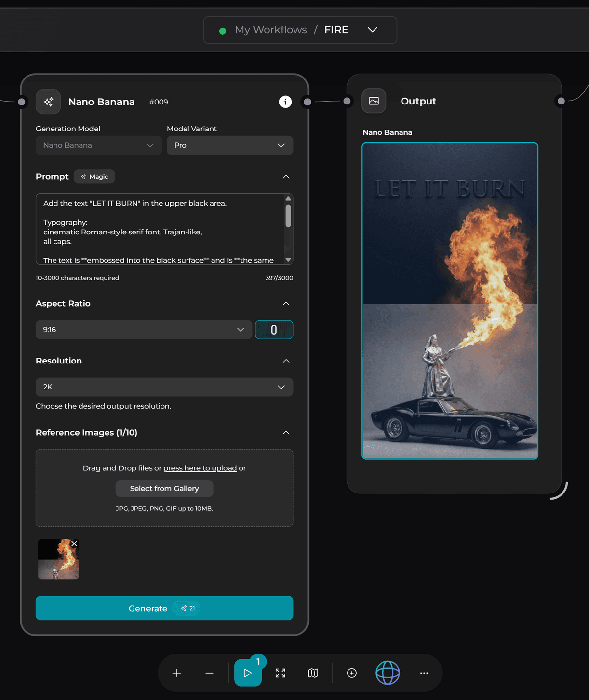Click the Select from Gallery button

click(x=164, y=489)
